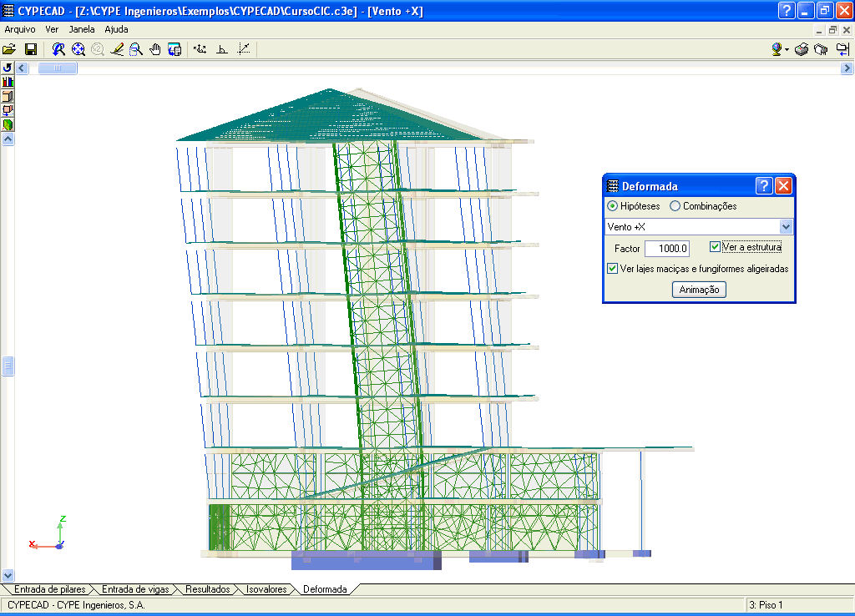Select the Combinações radio button
Viewport: 855px width, 616px height.
(675, 206)
